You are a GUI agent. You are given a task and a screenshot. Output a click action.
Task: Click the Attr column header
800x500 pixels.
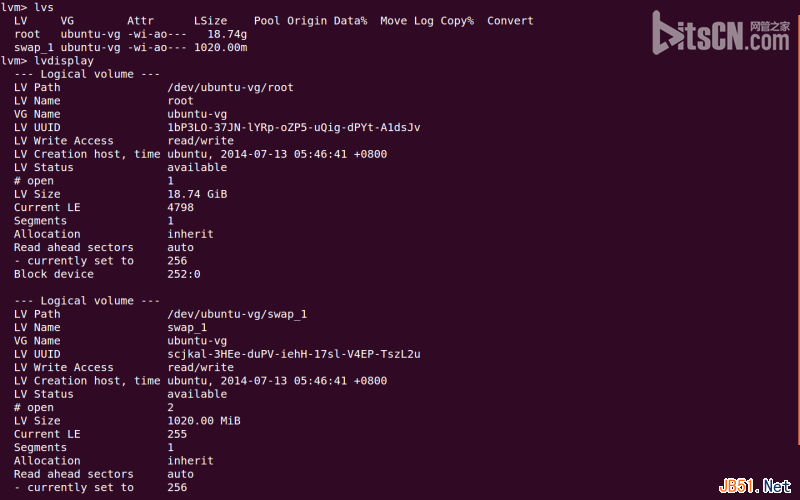click(140, 21)
